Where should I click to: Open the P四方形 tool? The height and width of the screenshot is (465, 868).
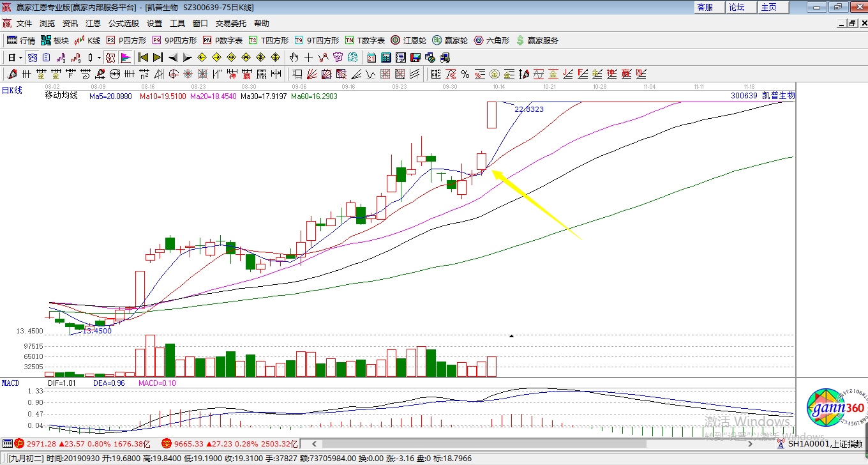click(126, 40)
